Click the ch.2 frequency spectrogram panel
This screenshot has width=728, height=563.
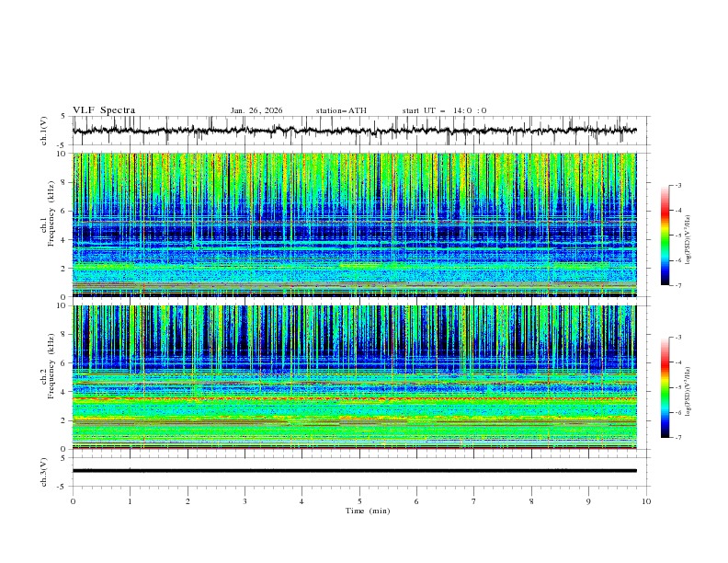pyautogui.click(x=354, y=377)
